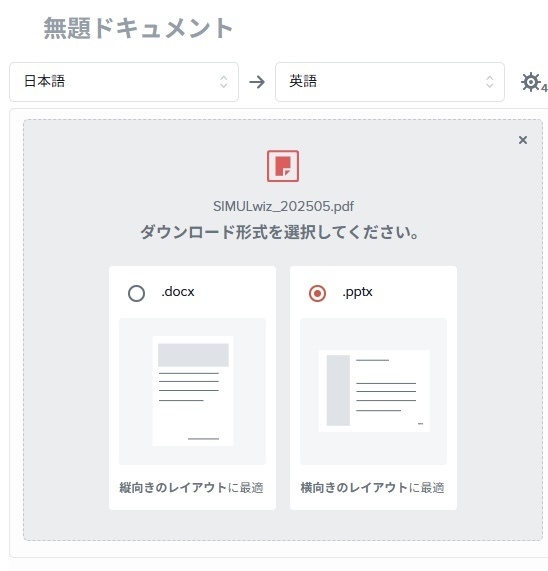Edit the 無題ドキュメント title
The width and height of the screenshot is (548, 571).
click(x=138, y=28)
